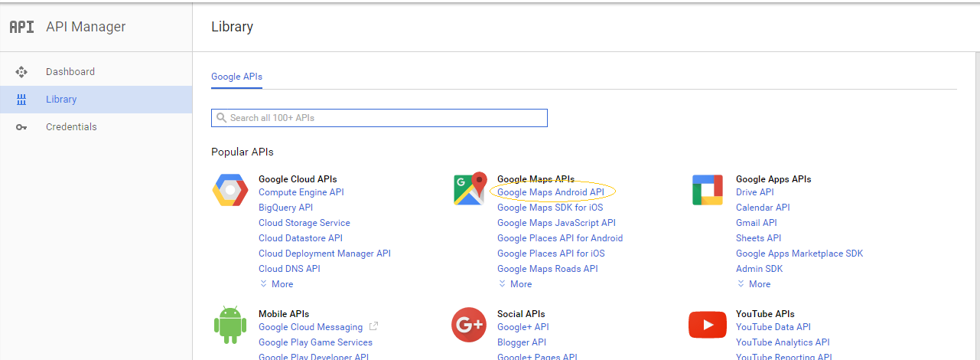Switch to the Google APIs tab

[x=236, y=77]
